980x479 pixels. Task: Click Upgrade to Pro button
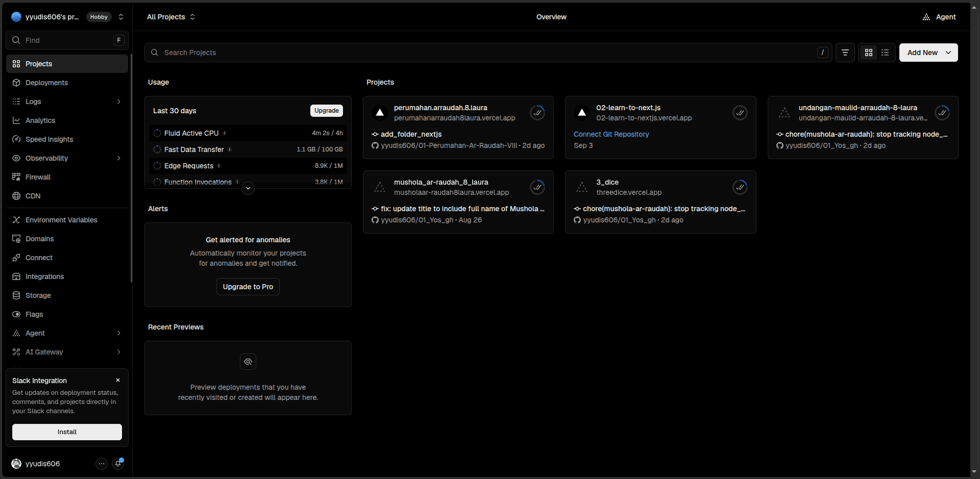(x=248, y=287)
